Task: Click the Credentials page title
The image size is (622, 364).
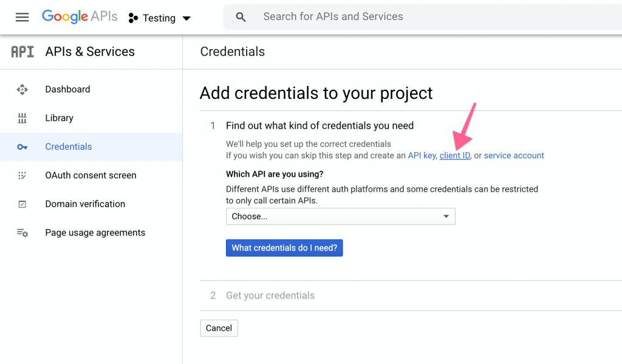Action: pyautogui.click(x=233, y=52)
